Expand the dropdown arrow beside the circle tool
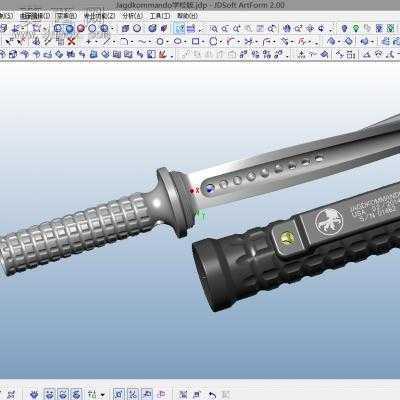Image resolution: width=400 pixels, height=400 pixels. pos(168,42)
